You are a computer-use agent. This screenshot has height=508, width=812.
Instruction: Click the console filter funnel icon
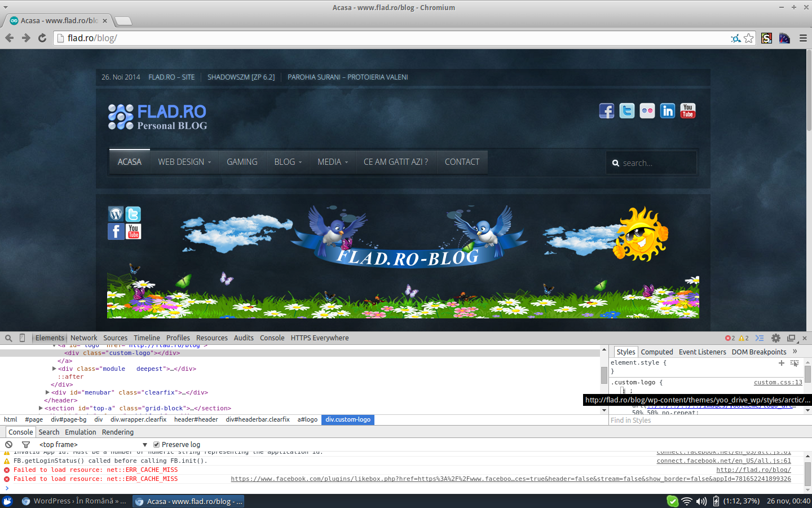tap(25, 445)
